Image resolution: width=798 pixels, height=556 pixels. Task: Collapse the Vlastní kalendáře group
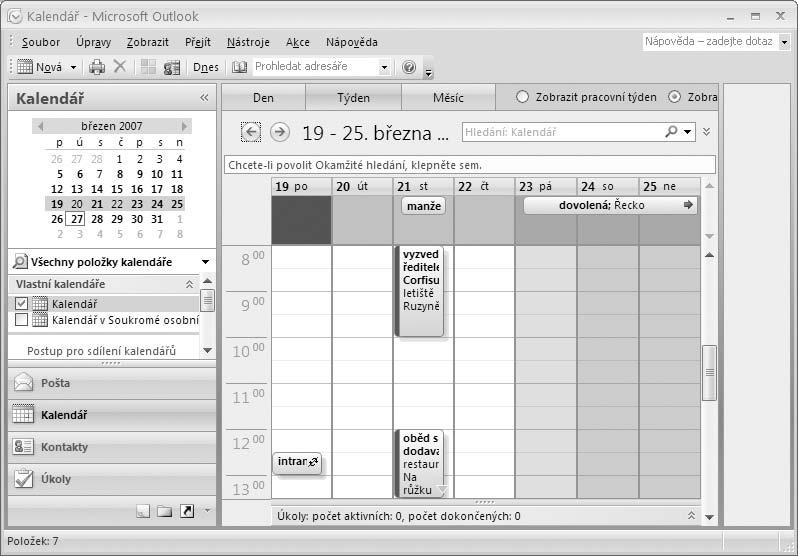[x=189, y=284]
